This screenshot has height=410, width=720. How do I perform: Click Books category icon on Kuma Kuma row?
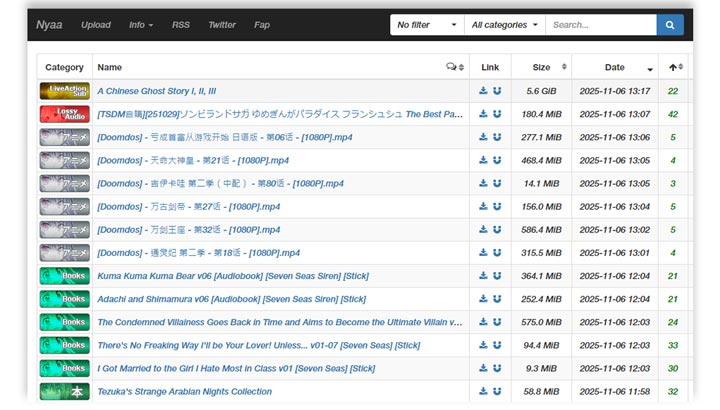pos(65,275)
